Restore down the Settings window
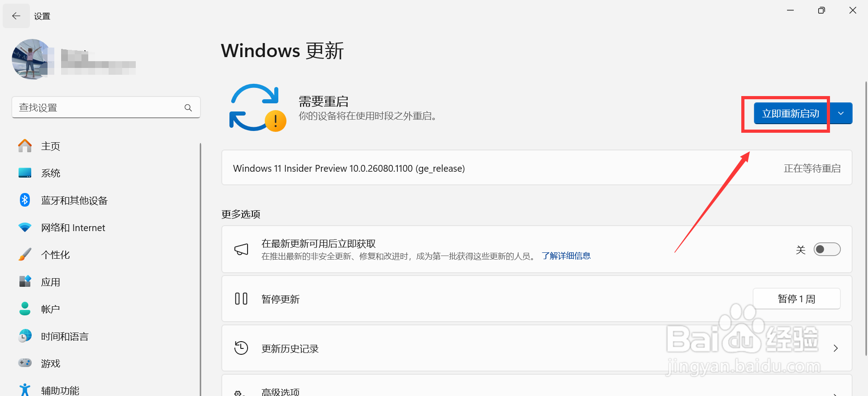This screenshot has width=868, height=396. [821, 10]
